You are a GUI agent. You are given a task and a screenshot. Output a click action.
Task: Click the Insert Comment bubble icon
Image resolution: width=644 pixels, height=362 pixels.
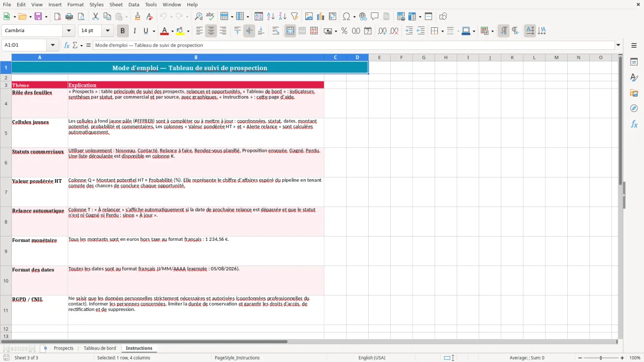[x=375, y=17]
